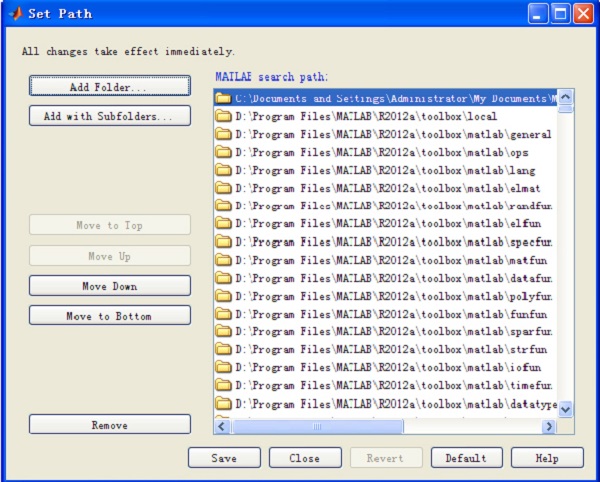Select path text ending in matlab\elfun
This screenshot has width=600, height=482.
(388, 223)
